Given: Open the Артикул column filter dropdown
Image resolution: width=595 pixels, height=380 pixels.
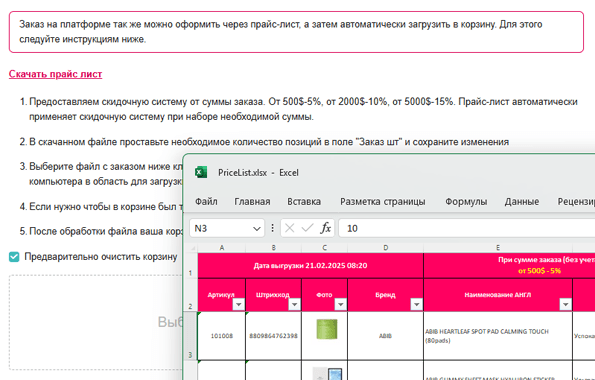Looking at the screenshot, I should [239, 304].
